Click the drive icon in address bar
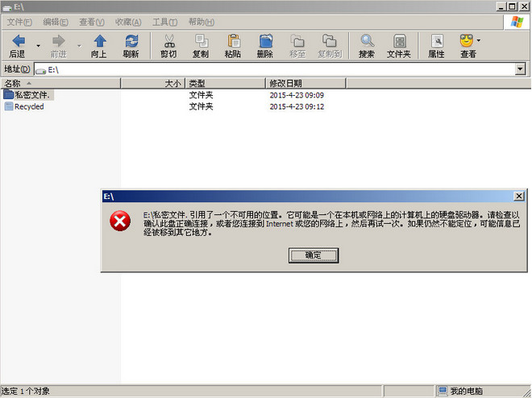 pos(41,71)
